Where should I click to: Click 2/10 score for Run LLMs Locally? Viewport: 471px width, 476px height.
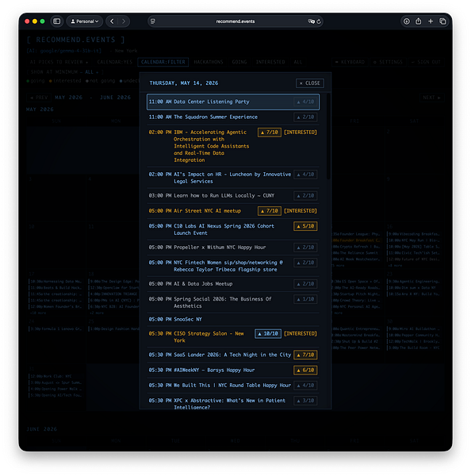point(305,196)
